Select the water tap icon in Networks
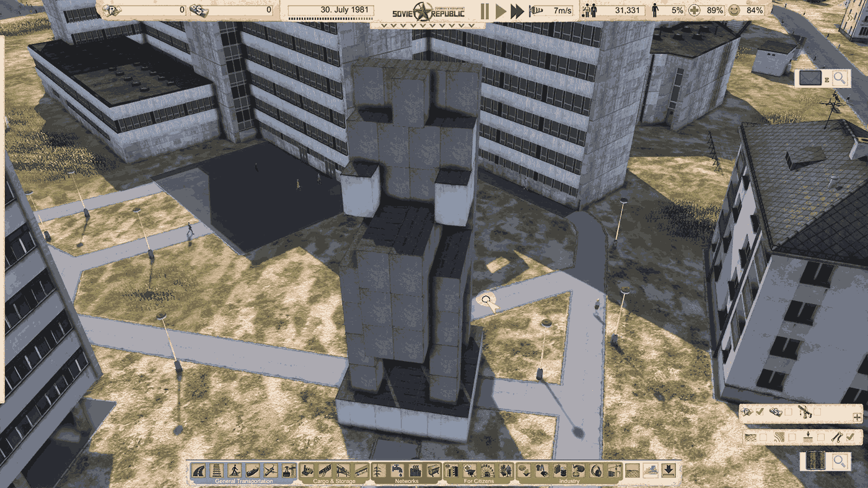Screen dimensions: 868x488 397,471
